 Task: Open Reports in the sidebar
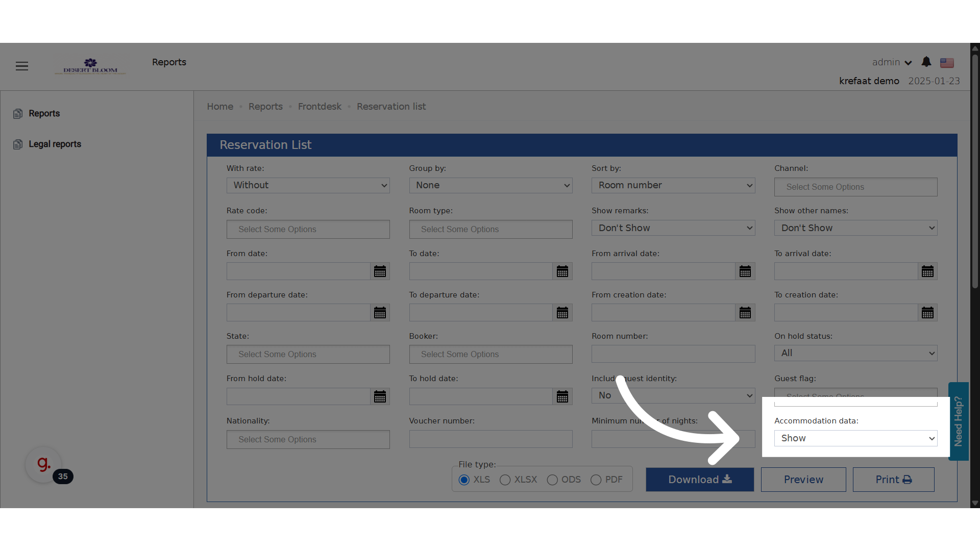coord(44,114)
